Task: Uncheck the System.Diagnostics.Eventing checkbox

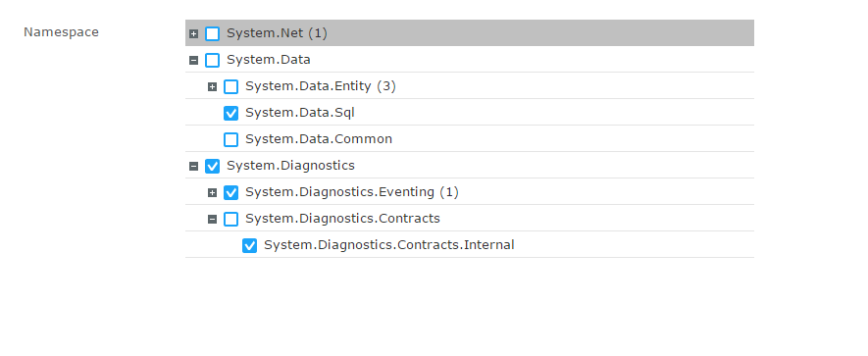Action: pos(230,192)
